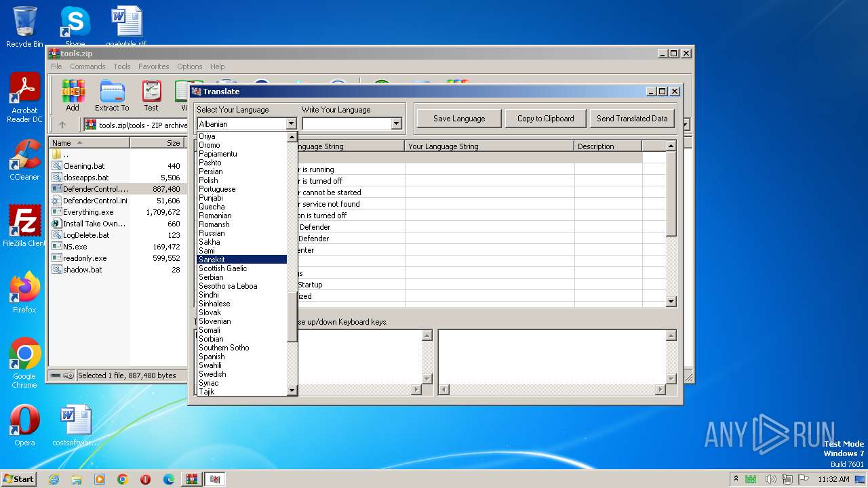Select Swahili in the language list
The image size is (868, 488).
(242, 365)
